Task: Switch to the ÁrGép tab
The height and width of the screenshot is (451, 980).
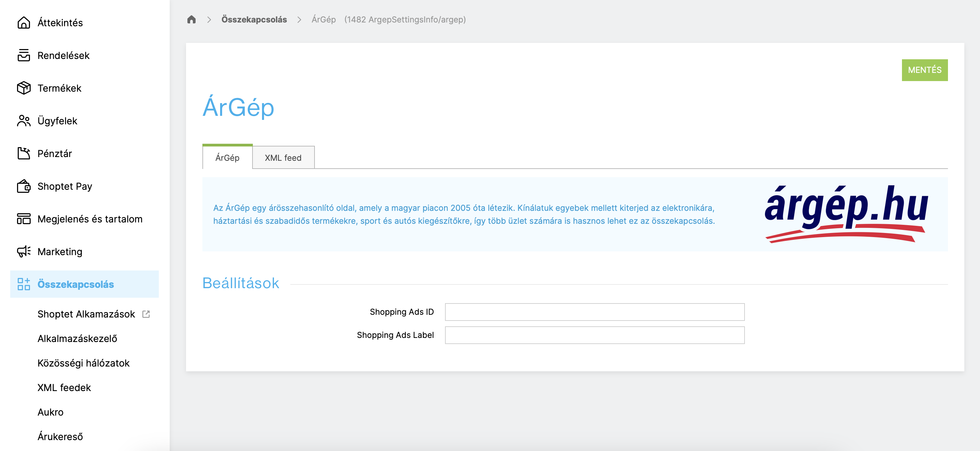Action: pos(228,157)
